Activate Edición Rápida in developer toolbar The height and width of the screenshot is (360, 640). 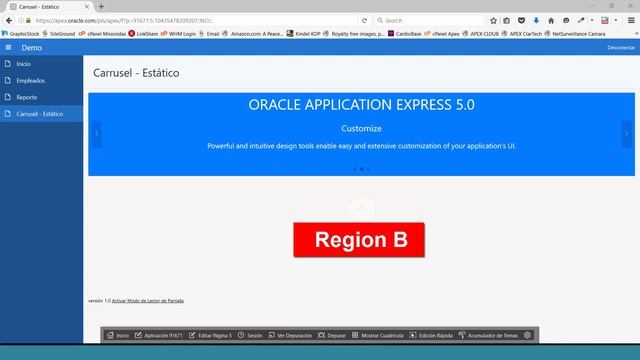pyautogui.click(x=431, y=335)
